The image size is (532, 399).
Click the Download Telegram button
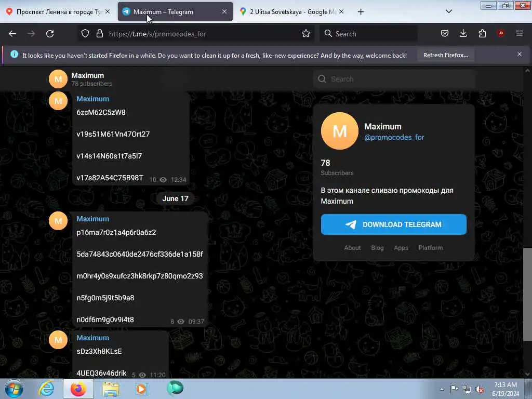tap(394, 224)
